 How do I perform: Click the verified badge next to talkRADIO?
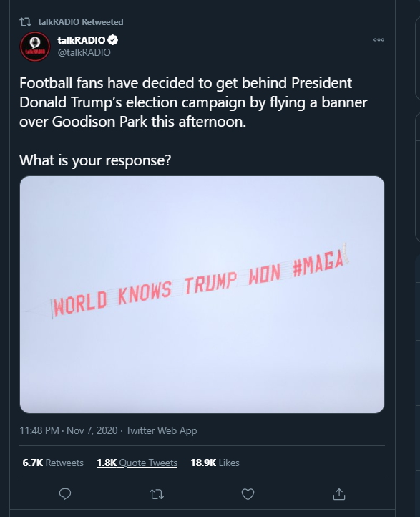point(112,40)
